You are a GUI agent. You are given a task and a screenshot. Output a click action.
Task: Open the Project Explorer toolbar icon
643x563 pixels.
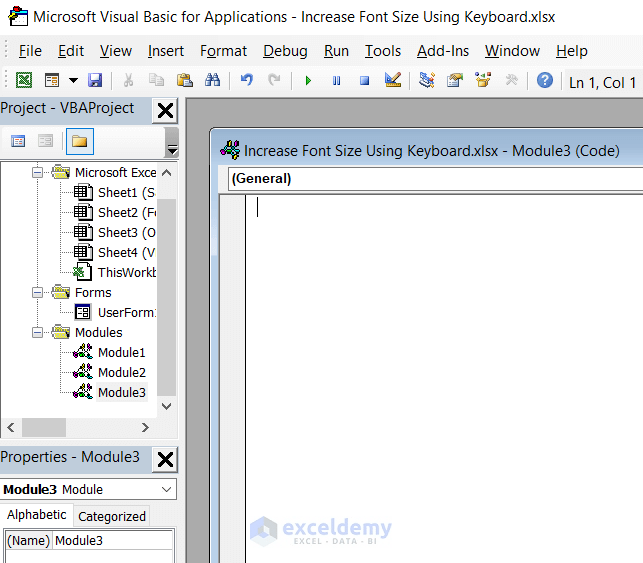pyautogui.click(x=426, y=80)
